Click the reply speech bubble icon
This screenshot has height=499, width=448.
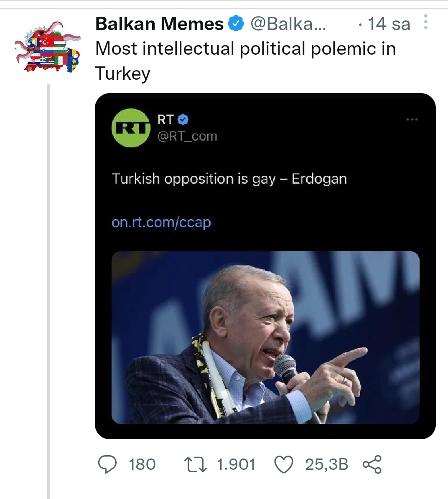(x=107, y=464)
